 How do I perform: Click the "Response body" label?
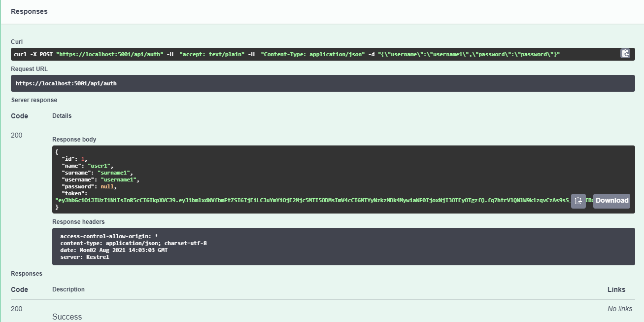[74, 140]
